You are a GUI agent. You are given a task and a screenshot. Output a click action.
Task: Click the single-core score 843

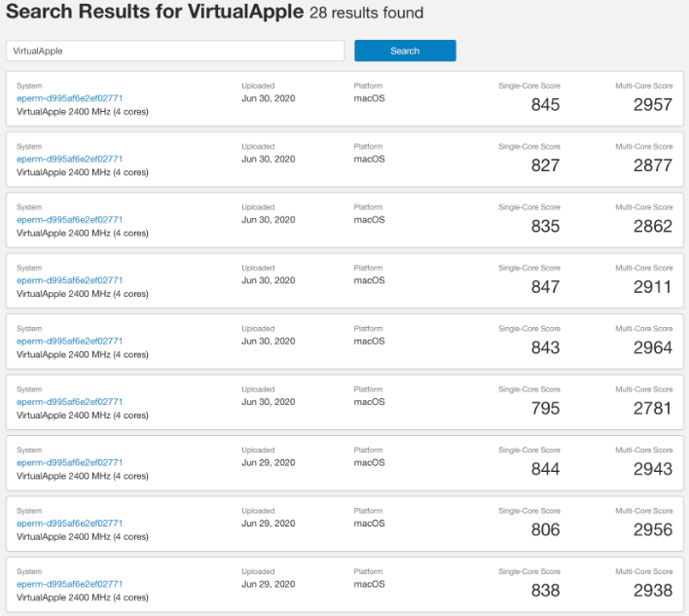pyautogui.click(x=545, y=347)
